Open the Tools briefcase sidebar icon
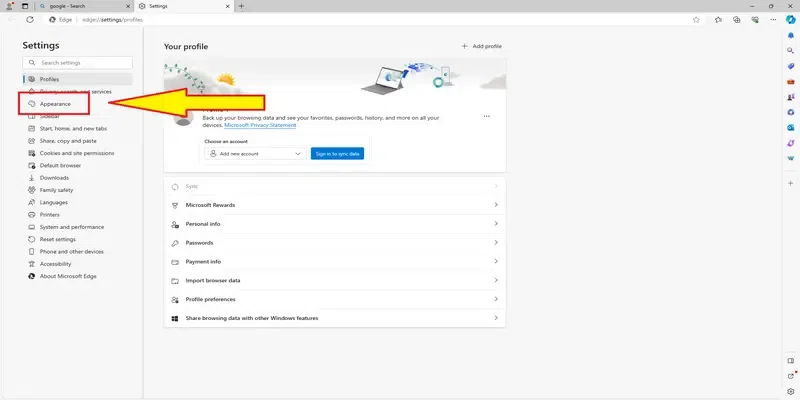The height and width of the screenshot is (400, 800). point(791,81)
